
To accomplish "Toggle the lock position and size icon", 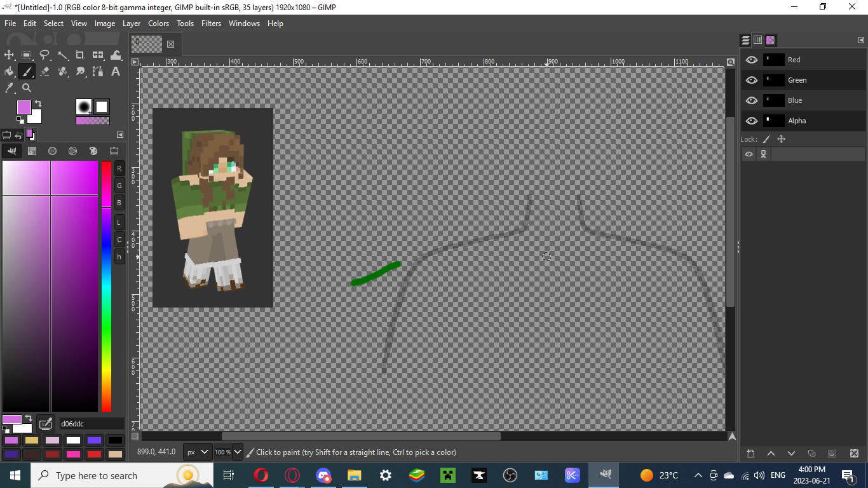I will pos(782,139).
